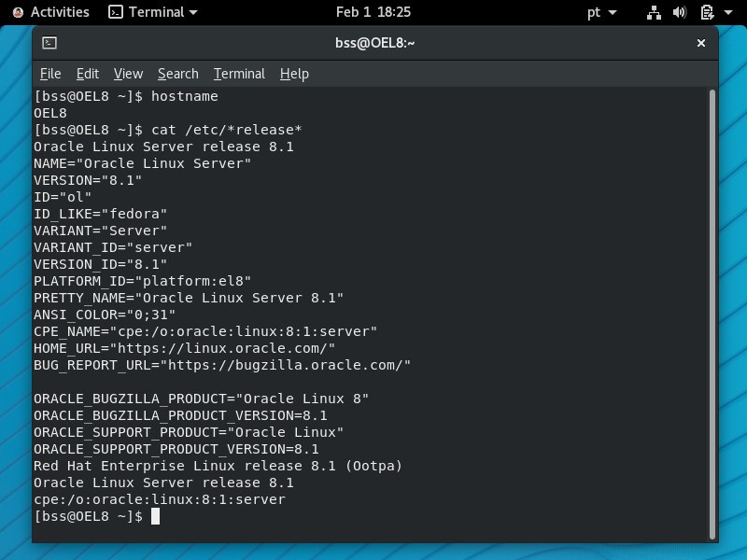Viewport: 747px width, 560px height.
Task: Click the terminal window icon in title bar
Action: (x=49, y=43)
